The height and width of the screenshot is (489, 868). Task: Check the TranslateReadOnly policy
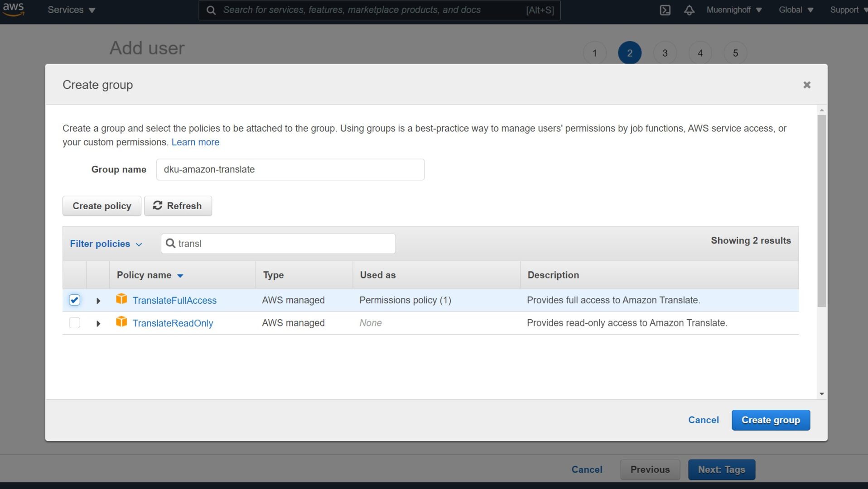[x=74, y=322]
